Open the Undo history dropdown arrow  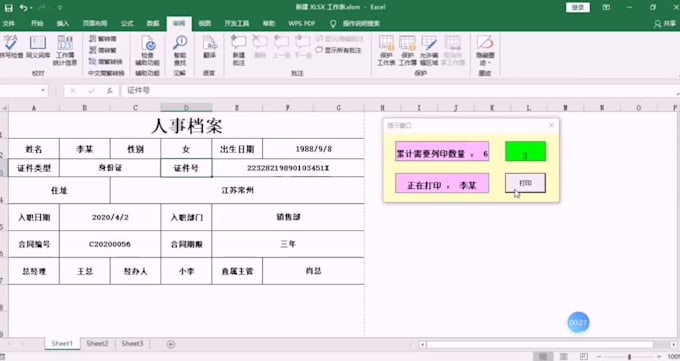pyautogui.click(x=31, y=8)
